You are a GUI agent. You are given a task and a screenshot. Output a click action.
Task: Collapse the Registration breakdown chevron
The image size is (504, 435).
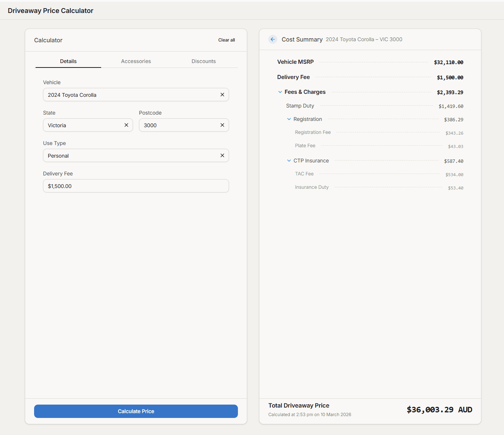point(289,119)
